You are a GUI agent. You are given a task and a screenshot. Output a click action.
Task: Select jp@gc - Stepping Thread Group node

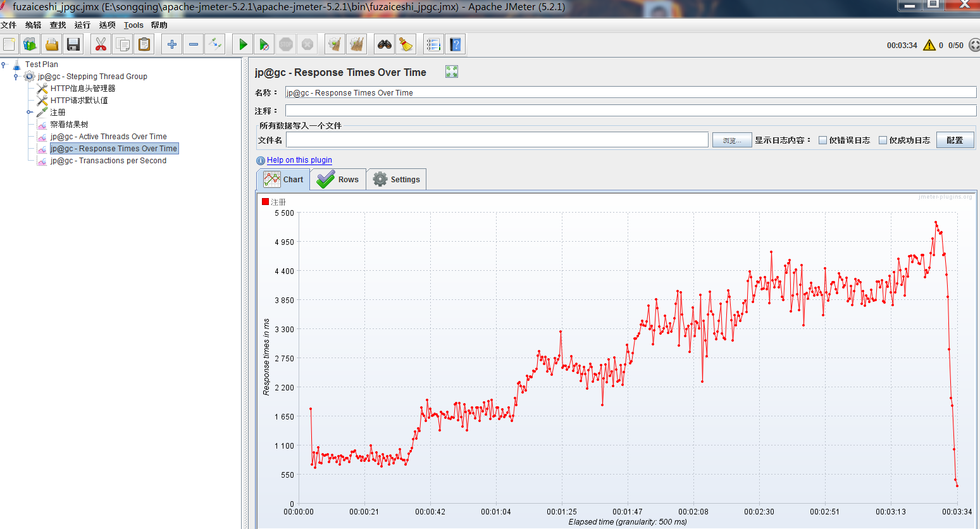tap(92, 77)
